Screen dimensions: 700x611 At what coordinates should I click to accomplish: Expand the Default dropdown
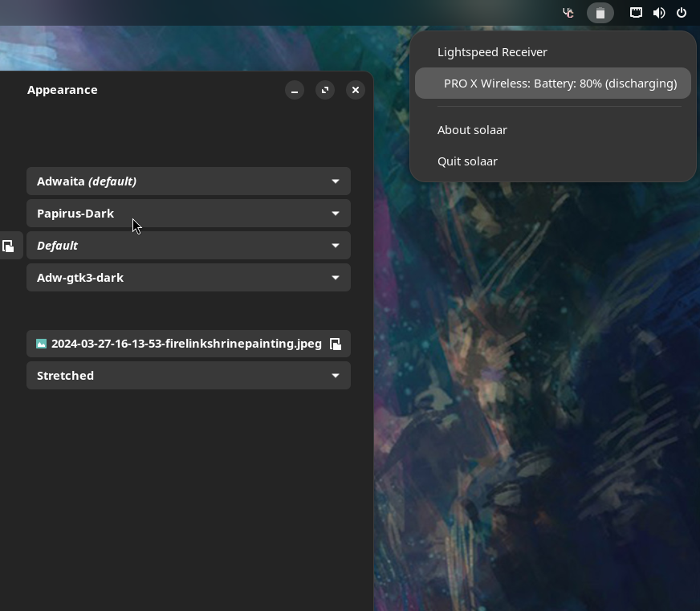pos(189,246)
